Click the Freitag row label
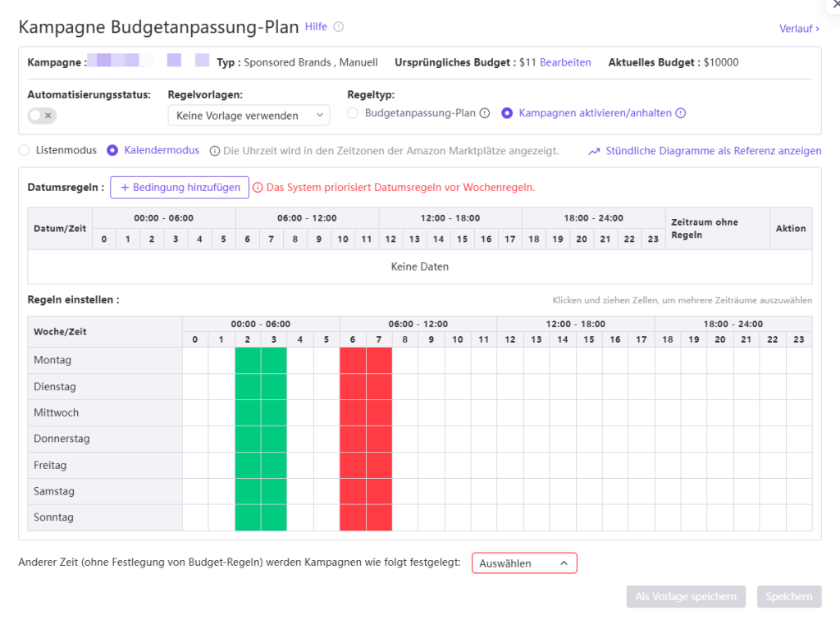840x624 pixels. pos(50,466)
